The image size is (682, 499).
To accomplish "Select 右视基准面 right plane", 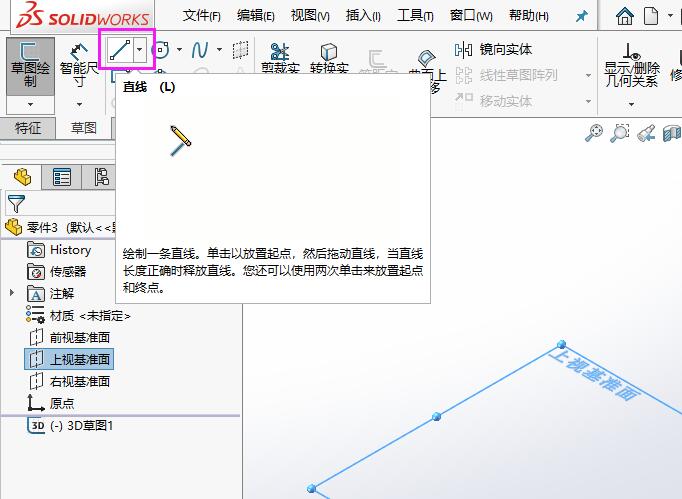I will point(69,382).
